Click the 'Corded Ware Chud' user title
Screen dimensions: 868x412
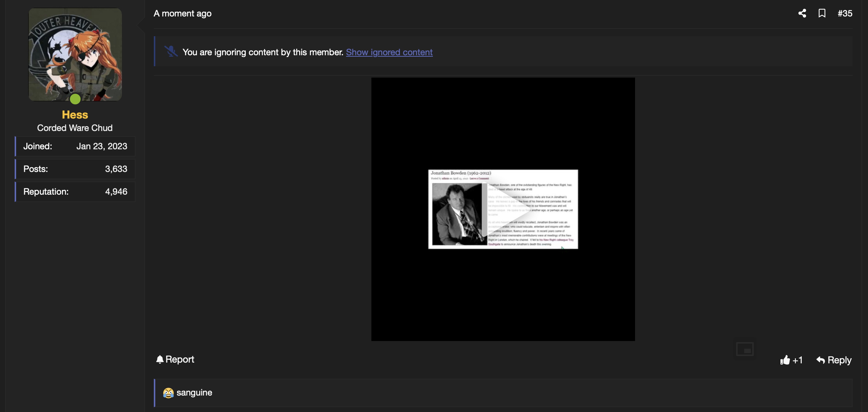pyautogui.click(x=75, y=128)
